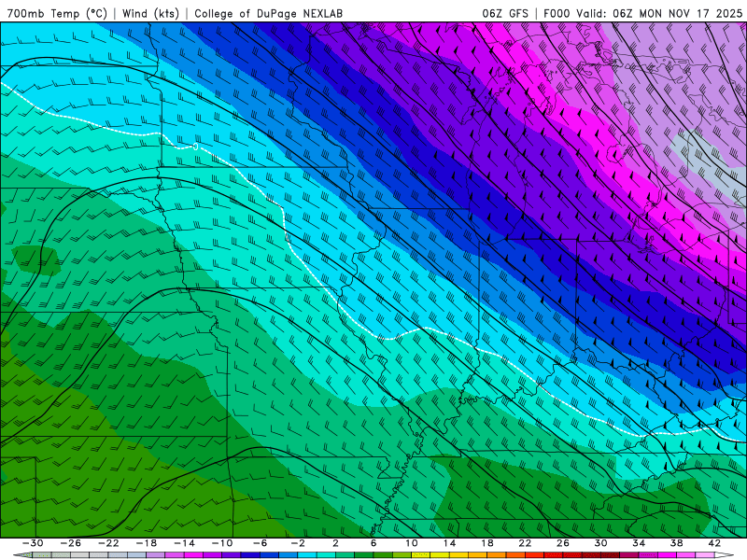The image size is (747, 560).
Task: Select the bright cyan swatch in the color bar
Action: click(307, 554)
